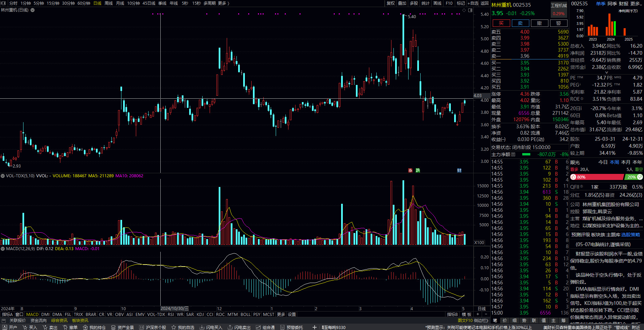Select the BOLL indicator tab

click(x=246, y=315)
